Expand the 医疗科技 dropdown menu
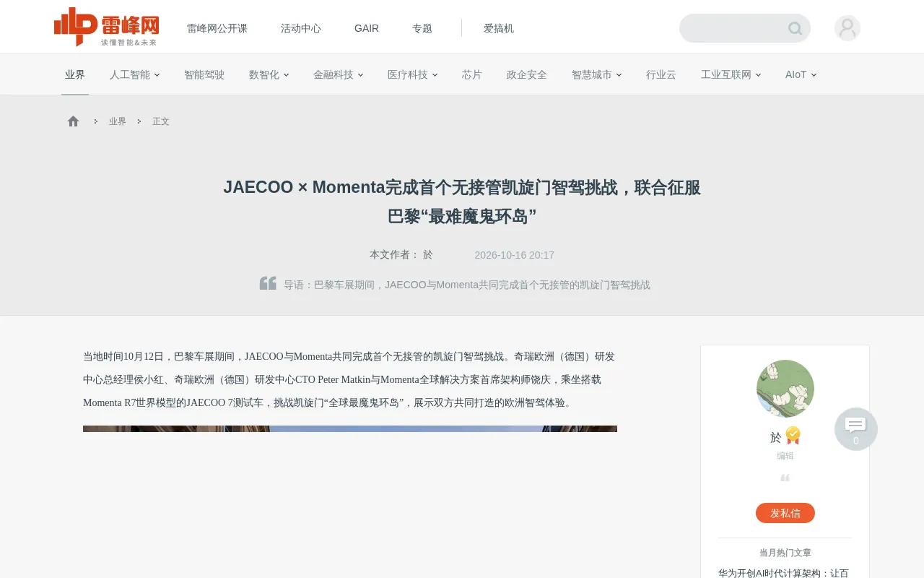924x578 pixels. [412, 74]
